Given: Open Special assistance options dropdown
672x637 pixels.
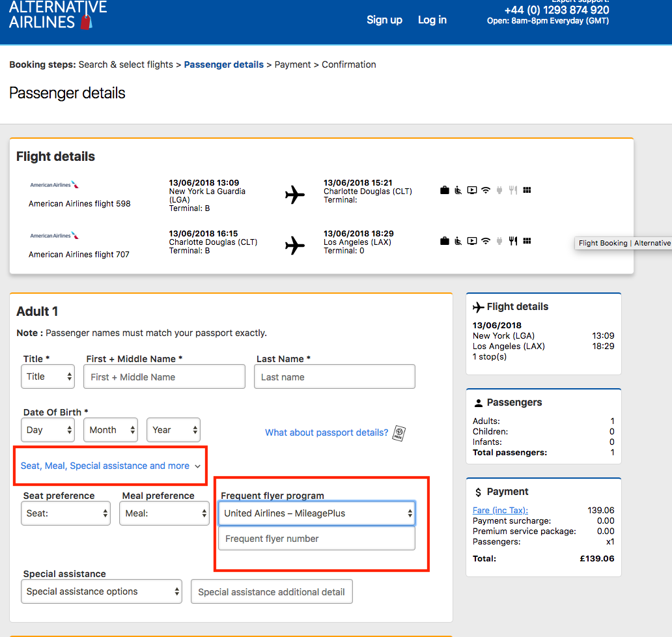Looking at the screenshot, I should point(102,591).
